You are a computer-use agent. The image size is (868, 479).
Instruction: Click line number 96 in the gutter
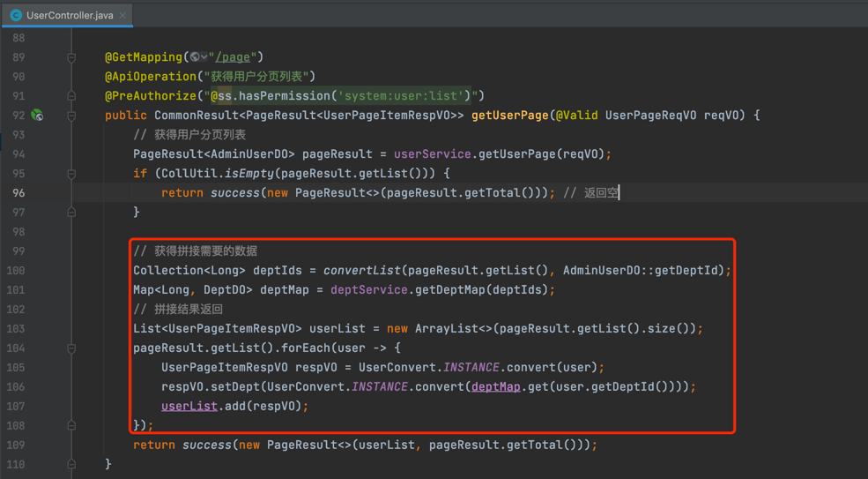tap(19, 192)
